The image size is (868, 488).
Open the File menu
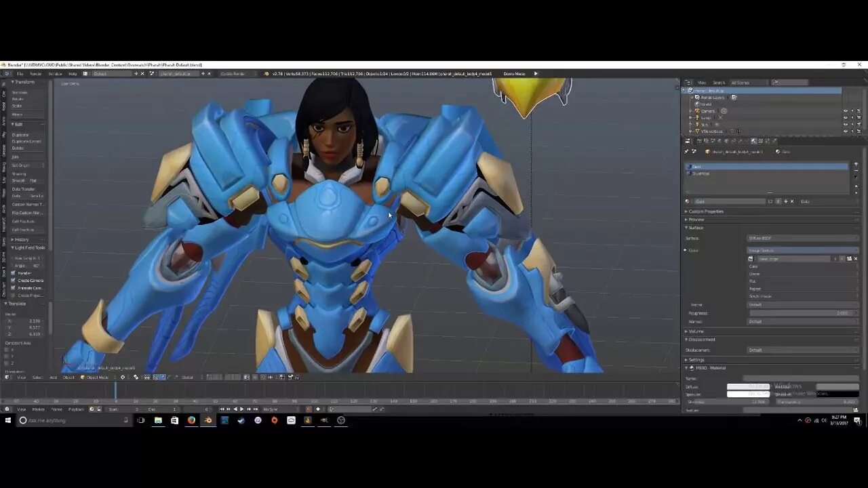tap(20, 74)
